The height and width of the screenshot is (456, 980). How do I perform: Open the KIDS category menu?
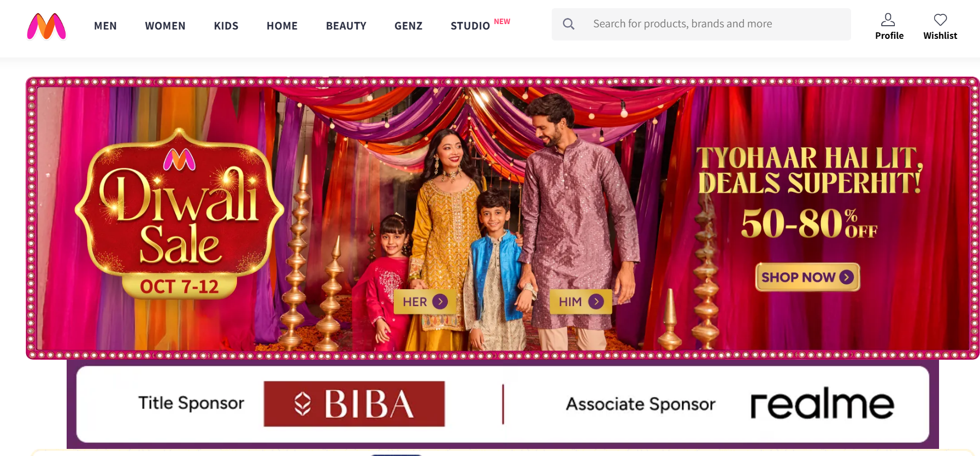point(226,26)
